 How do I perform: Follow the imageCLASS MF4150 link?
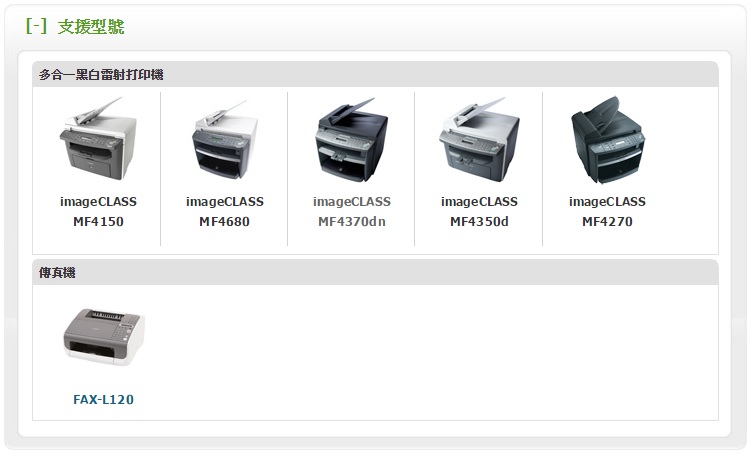[98, 211]
